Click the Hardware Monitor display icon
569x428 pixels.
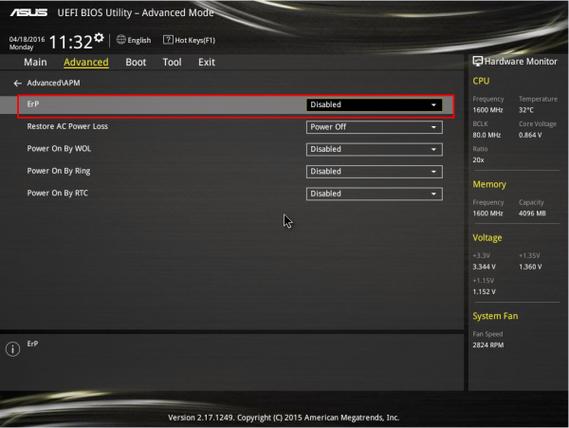coord(478,61)
